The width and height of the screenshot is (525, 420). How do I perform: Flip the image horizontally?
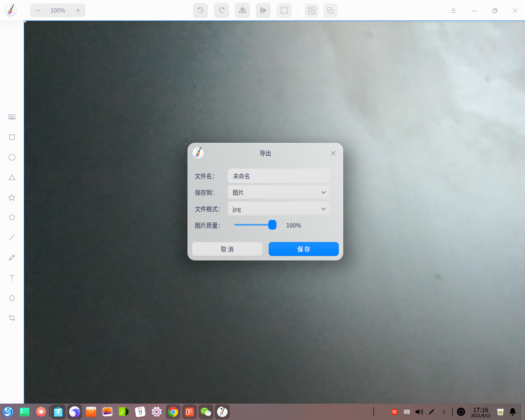[242, 10]
